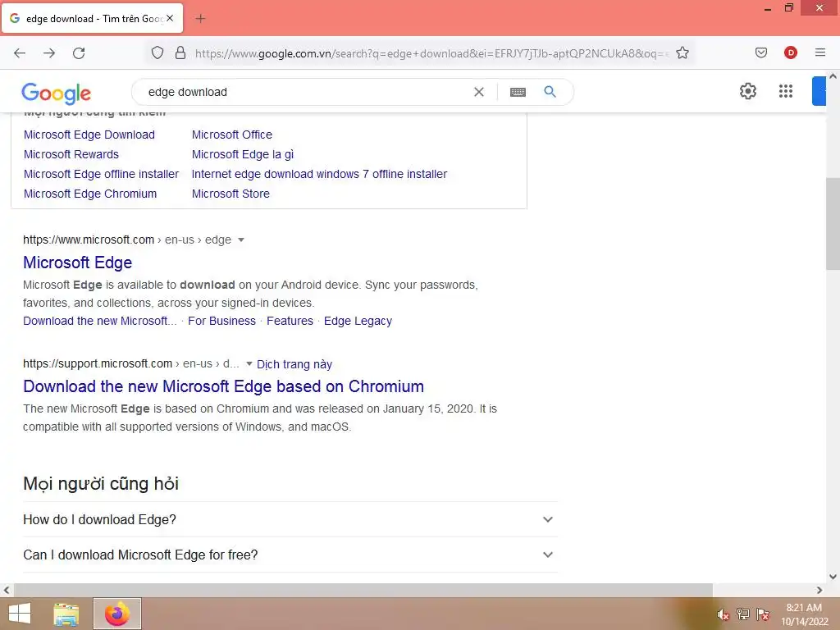The height and width of the screenshot is (630, 840).
Task: Open File Explorer from the taskbar
Action: [x=66, y=614]
